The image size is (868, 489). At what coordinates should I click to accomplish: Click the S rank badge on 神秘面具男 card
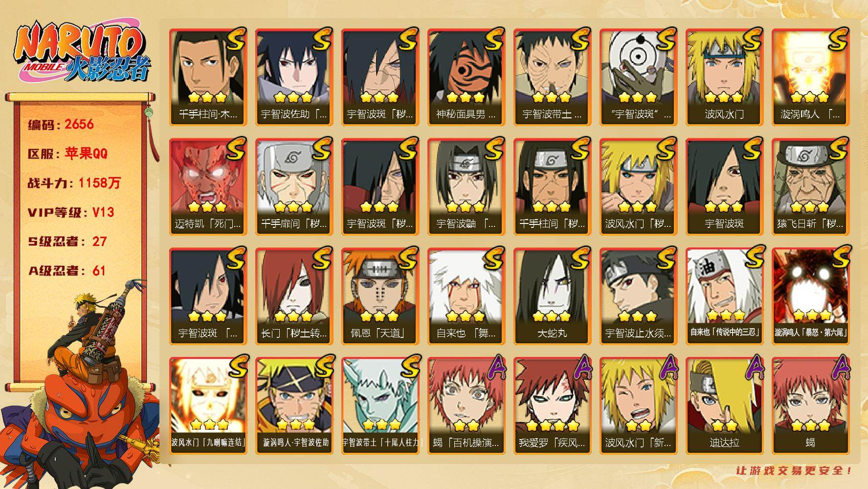tap(492, 39)
